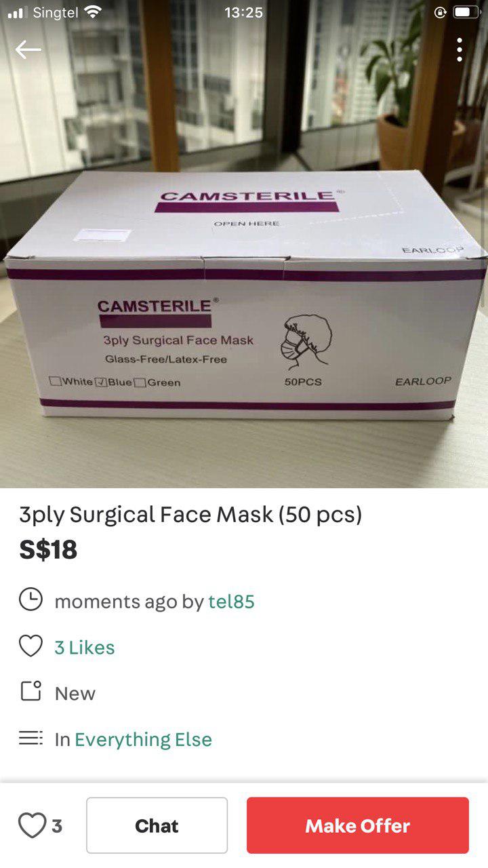Start a Chat with the seller

coord(157,825)
